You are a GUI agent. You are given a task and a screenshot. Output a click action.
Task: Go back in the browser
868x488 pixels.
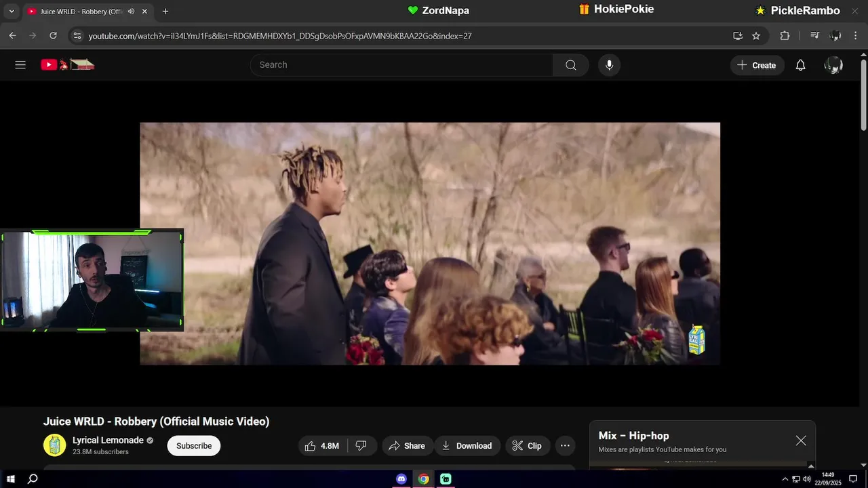(x=12, y=36)
